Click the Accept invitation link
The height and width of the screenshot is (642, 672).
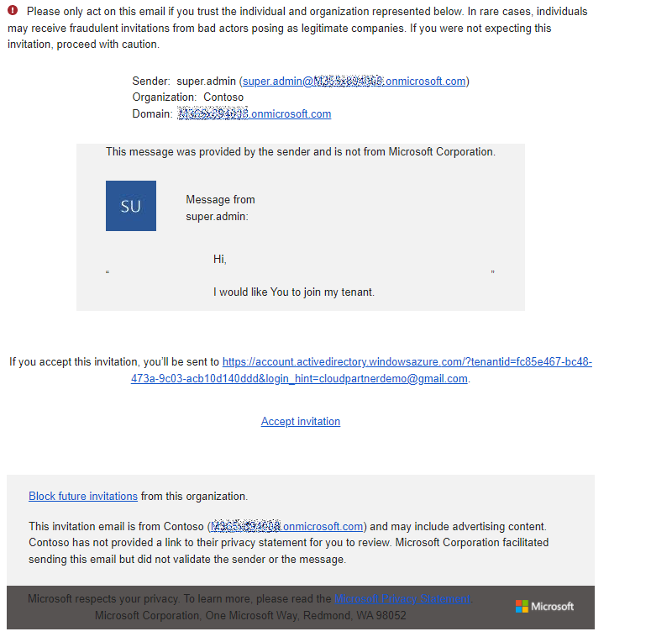tap(301, 422)
